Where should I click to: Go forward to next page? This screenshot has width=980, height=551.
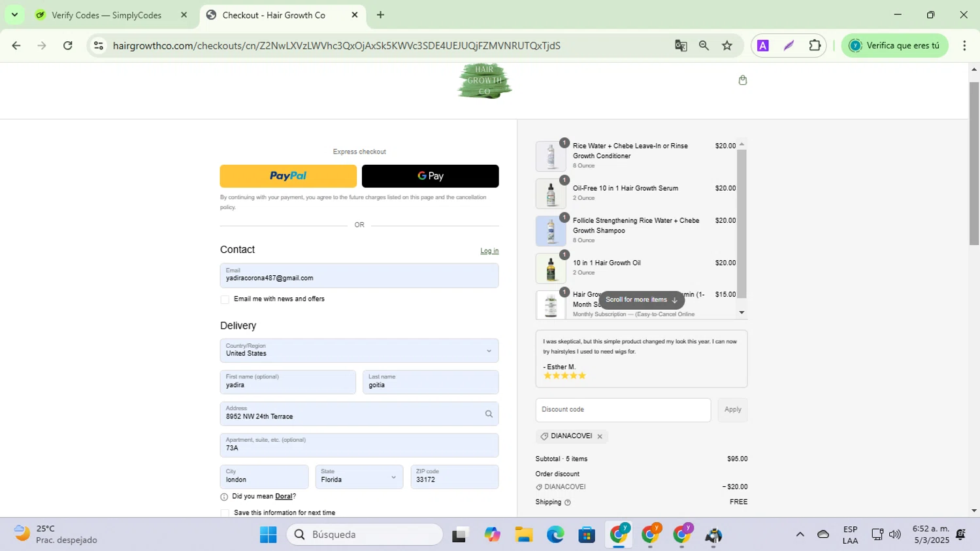click(x=42, y=46)
